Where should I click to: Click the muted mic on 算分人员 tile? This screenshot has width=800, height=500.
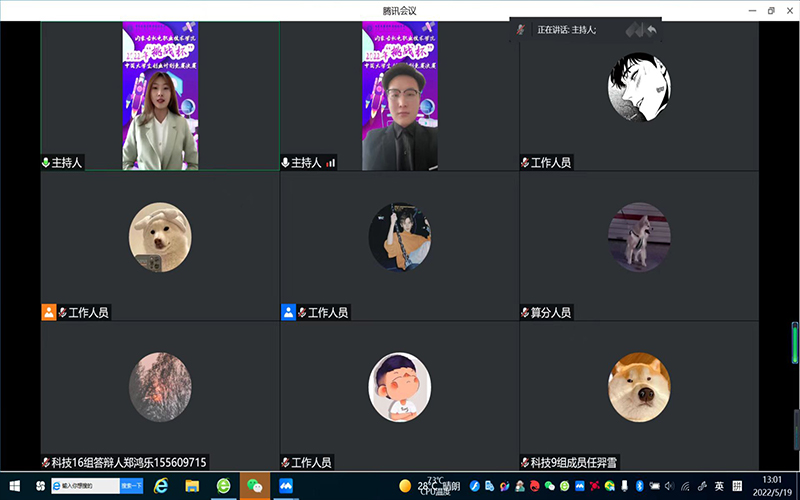tap(524, 312)
